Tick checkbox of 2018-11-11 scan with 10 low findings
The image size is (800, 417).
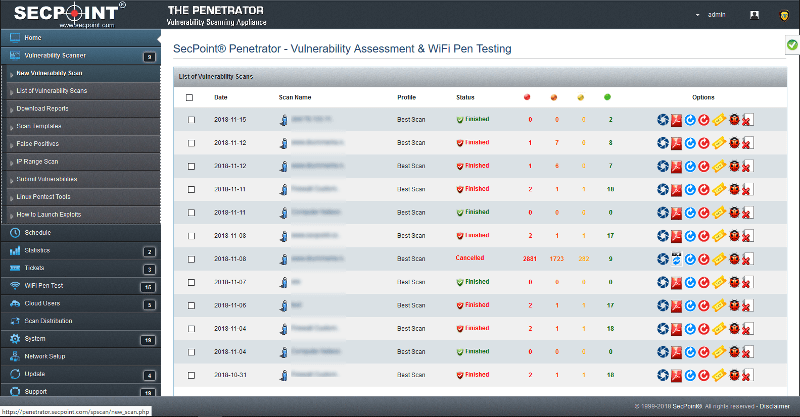point(191,189)
